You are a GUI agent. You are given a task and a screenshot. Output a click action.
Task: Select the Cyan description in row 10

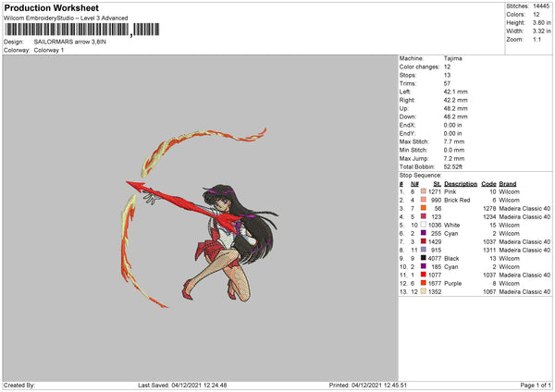coord(451,267)
